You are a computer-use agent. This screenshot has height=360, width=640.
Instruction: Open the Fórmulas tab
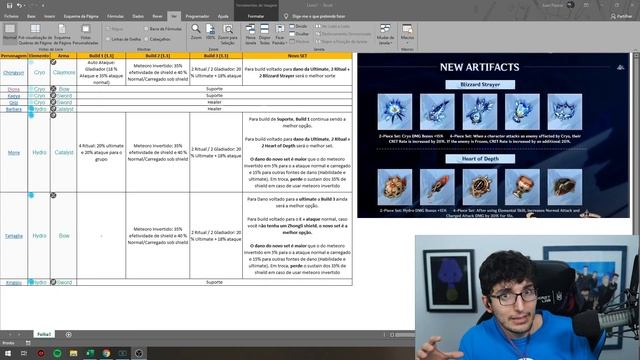115,16
